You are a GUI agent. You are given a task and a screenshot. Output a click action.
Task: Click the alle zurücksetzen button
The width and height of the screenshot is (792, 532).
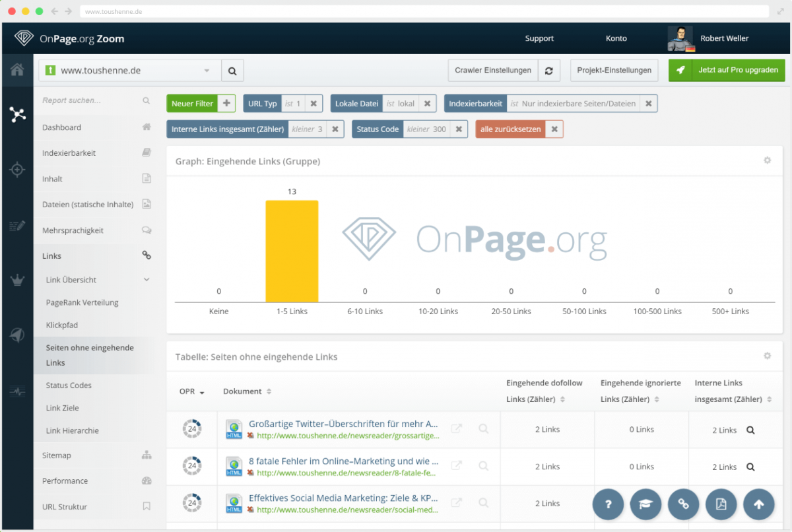pos(511,129)
